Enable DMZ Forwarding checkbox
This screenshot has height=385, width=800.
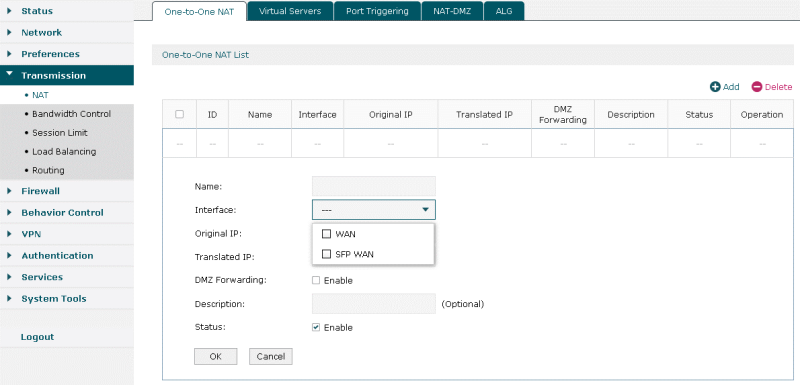click(316, 280)
